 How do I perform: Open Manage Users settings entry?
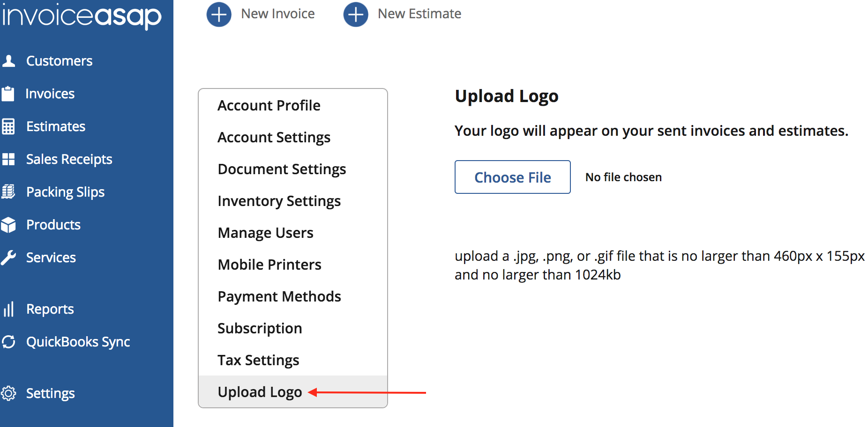(x=265, y=233)
